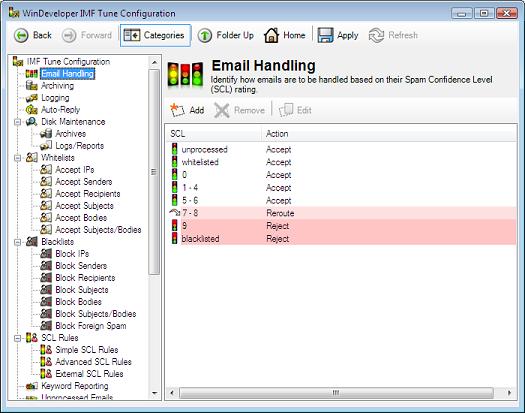Open External SCL Rules icon
Image resolution: width=525 pixels, height=413 pixels.
[46, 374]
